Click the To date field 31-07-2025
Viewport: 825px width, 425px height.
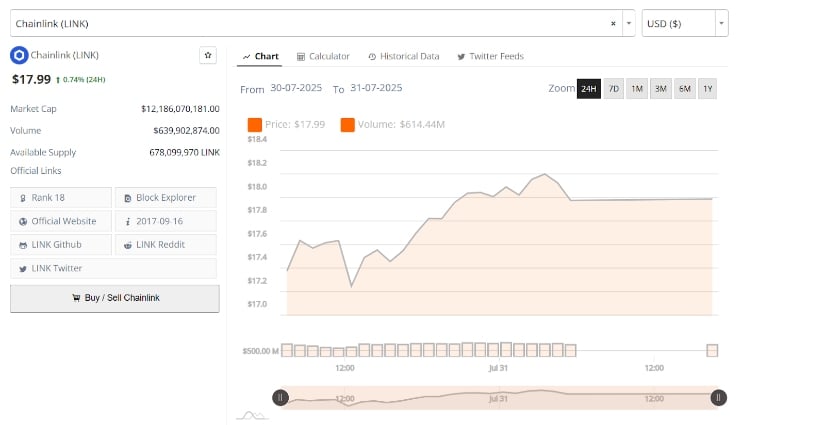tap(376, 88)
